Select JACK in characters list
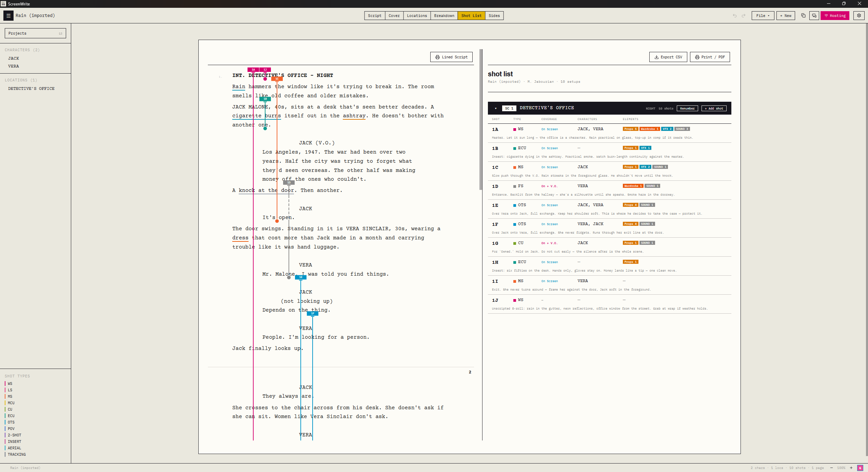The width and height of the screenshot is (868, 472). click(x=14, y=58)
